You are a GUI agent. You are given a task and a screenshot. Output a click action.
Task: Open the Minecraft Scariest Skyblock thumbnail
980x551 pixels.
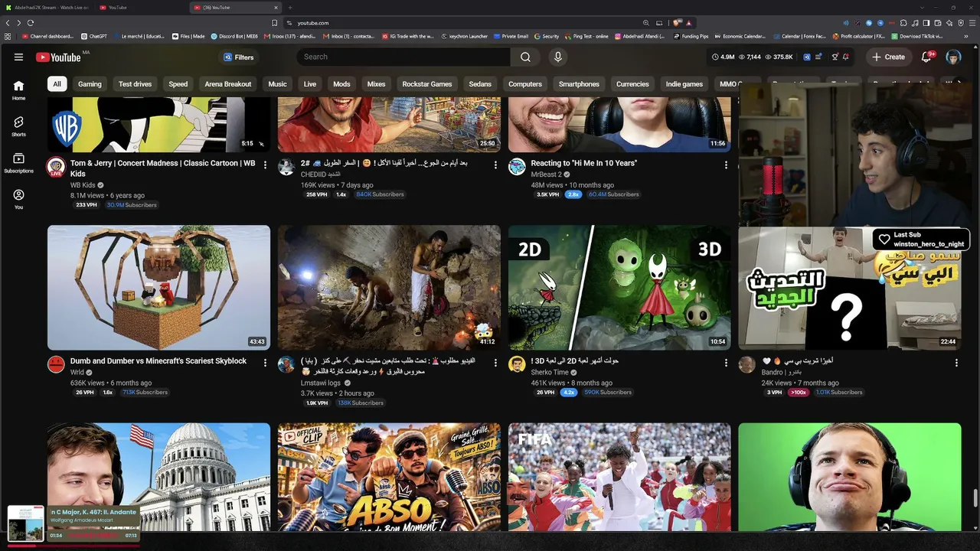click(158, 288)
